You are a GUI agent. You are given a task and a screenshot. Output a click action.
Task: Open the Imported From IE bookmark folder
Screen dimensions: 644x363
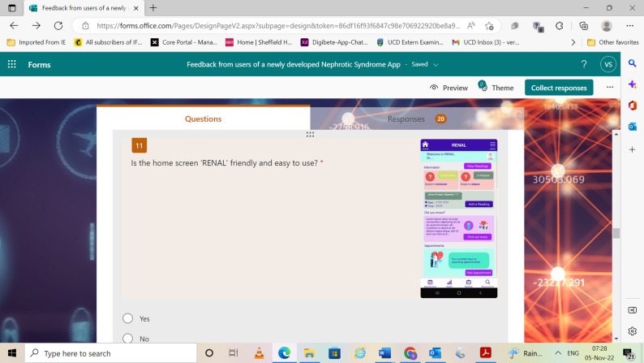click(36, 42)
